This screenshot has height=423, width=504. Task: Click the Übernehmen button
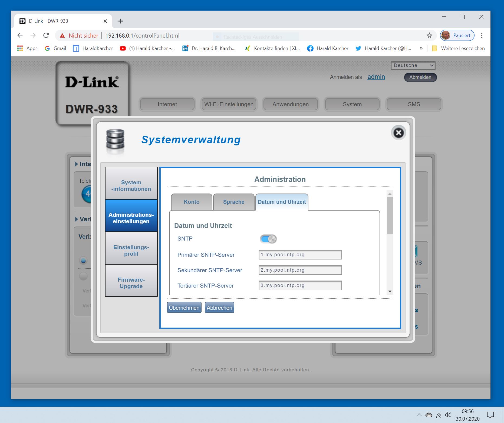184,308
